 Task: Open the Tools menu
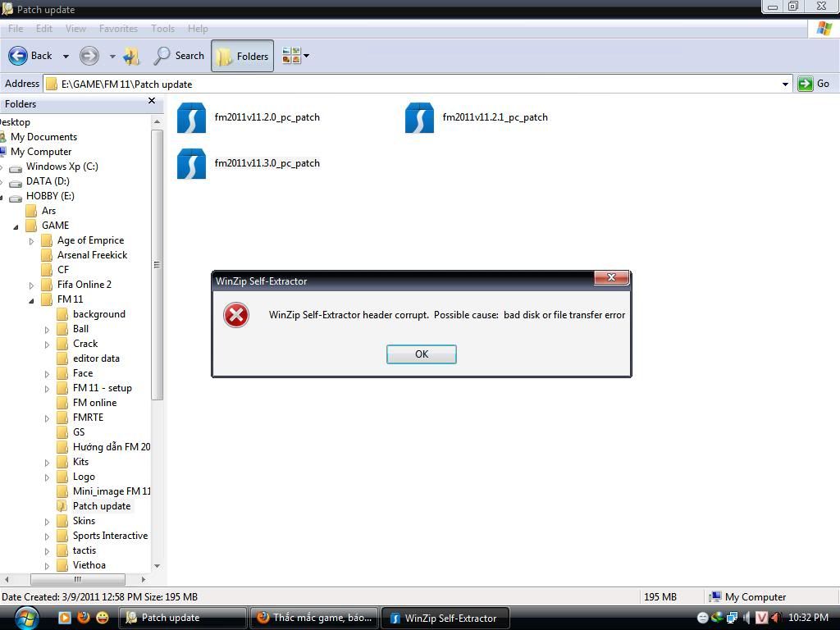coord(163,29)
